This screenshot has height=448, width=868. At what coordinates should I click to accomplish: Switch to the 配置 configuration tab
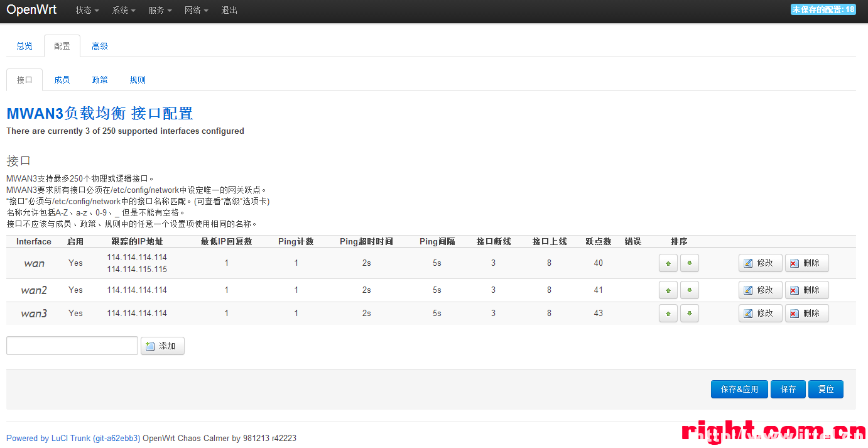(x=62, y=46)
